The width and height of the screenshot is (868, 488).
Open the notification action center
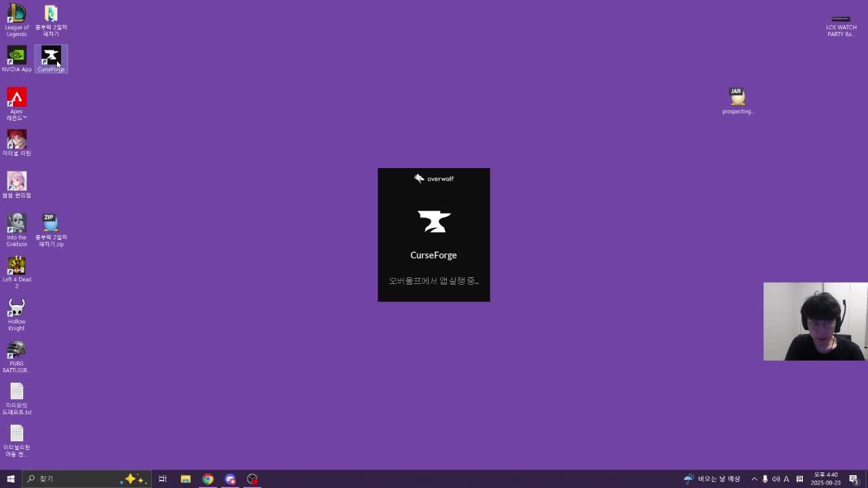pyautogui.click(x=854, y=479)
